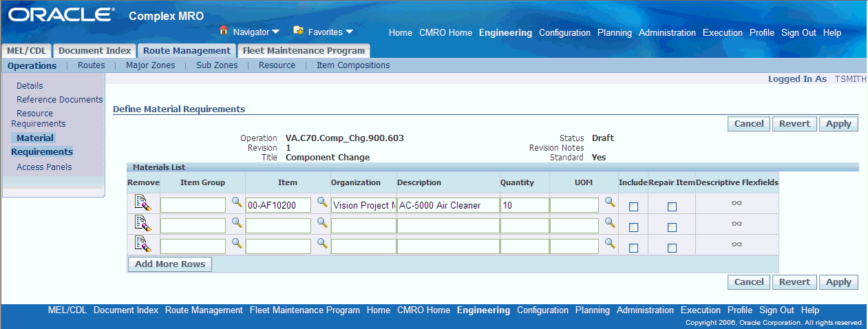Select the Operations subtab
Image resolution: width=868 pixels, height=329 pixels.
click(x=32, y=65)
